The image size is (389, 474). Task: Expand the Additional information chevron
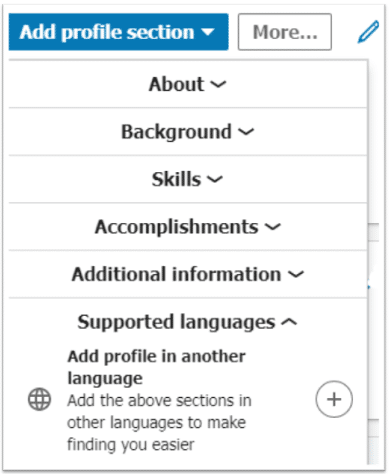[x=296, y=275]
